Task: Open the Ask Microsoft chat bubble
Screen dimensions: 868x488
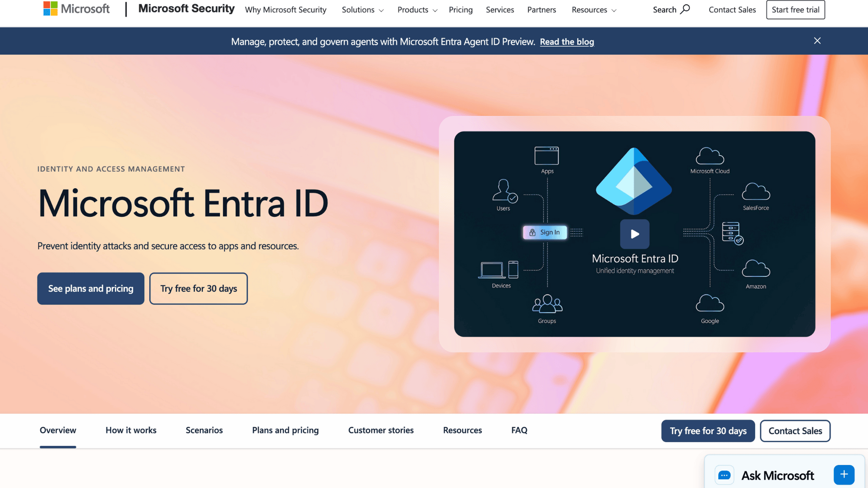Action: coord(777,475)
